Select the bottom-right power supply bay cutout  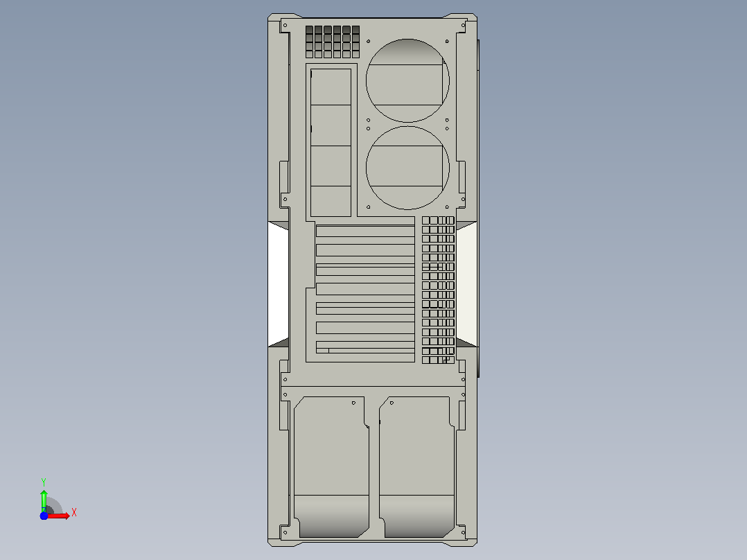[x=417, y=467]
